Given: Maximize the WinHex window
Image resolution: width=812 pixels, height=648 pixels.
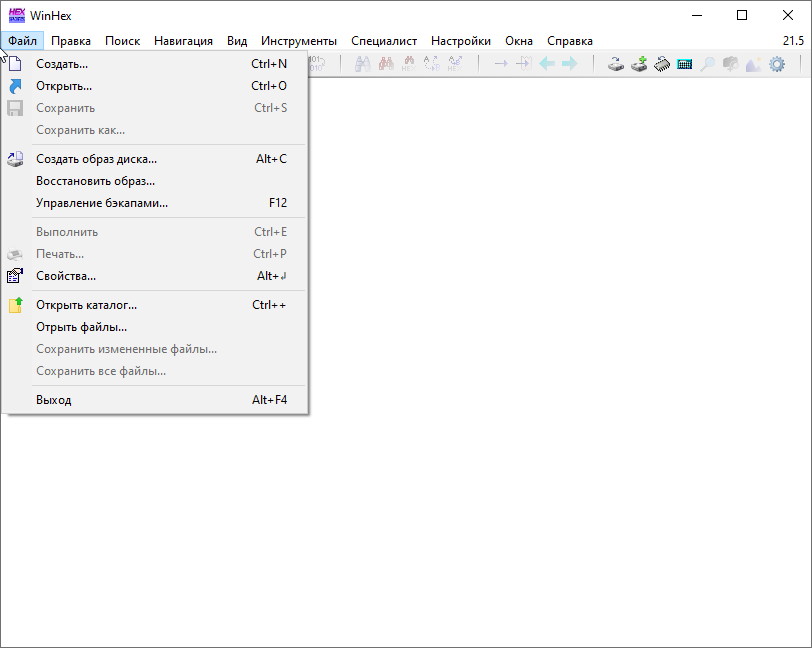Looking at the screenshot, I should (742, 16).
